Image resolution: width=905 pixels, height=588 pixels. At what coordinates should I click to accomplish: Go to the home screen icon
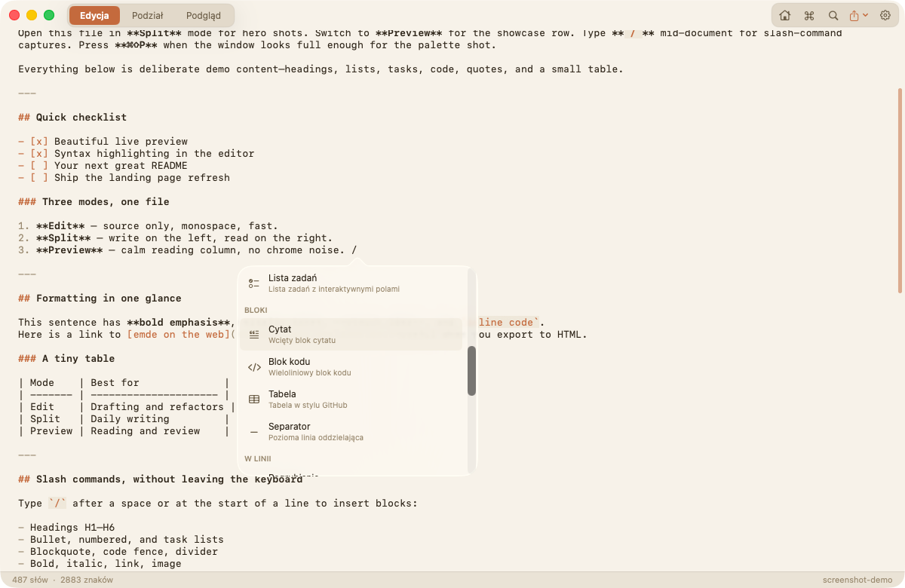785,15
